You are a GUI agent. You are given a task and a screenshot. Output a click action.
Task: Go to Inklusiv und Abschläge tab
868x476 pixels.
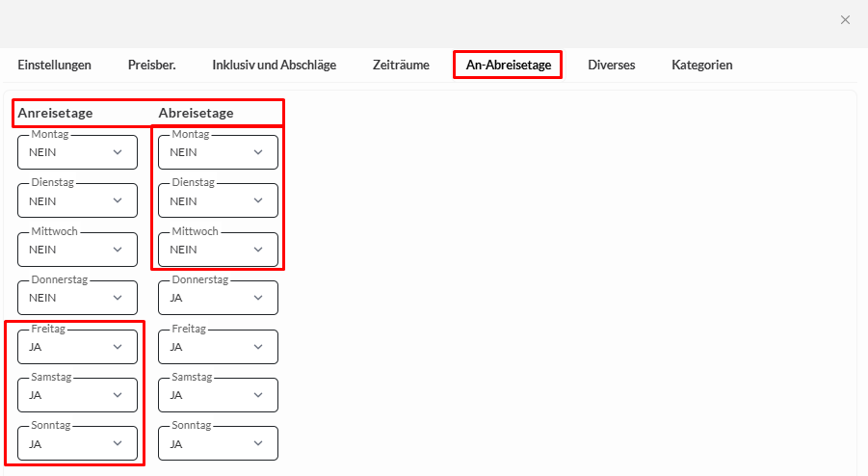[274, 66]
